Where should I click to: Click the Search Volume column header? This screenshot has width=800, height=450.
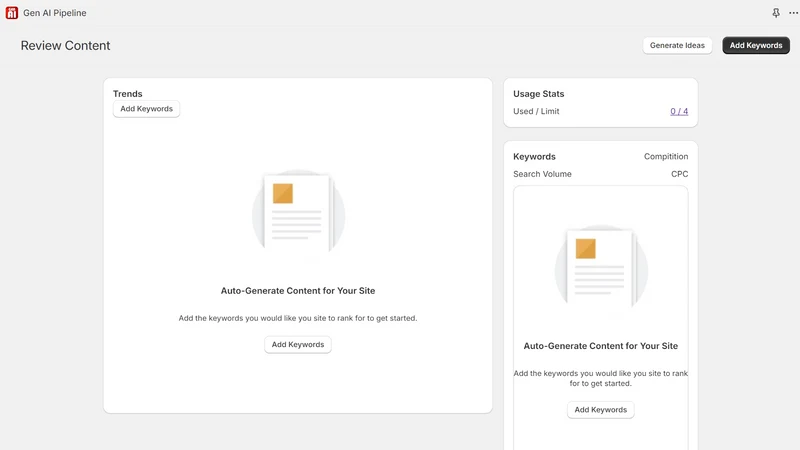pyautogui.click(x=542, y=174)
